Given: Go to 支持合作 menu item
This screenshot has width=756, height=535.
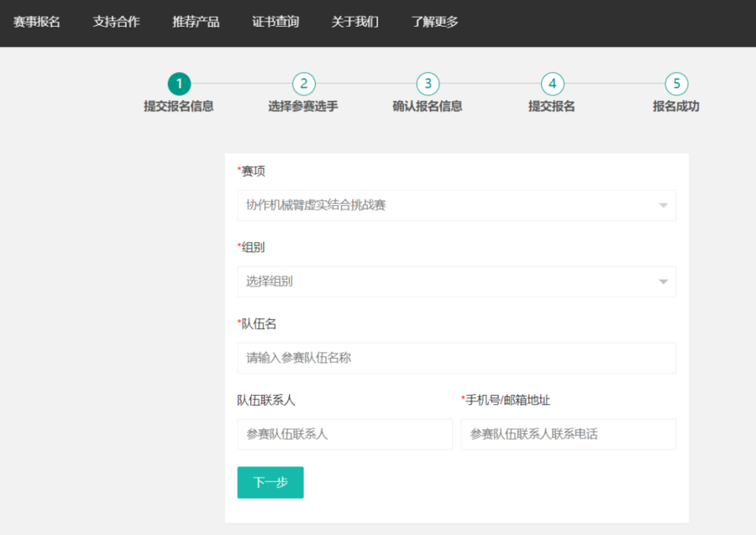Looking at the screenshot, I should 116,22.
